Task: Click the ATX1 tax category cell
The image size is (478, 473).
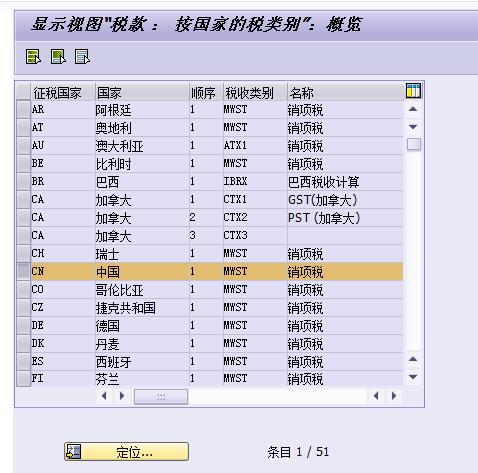Action: click(x=255, y=146)
